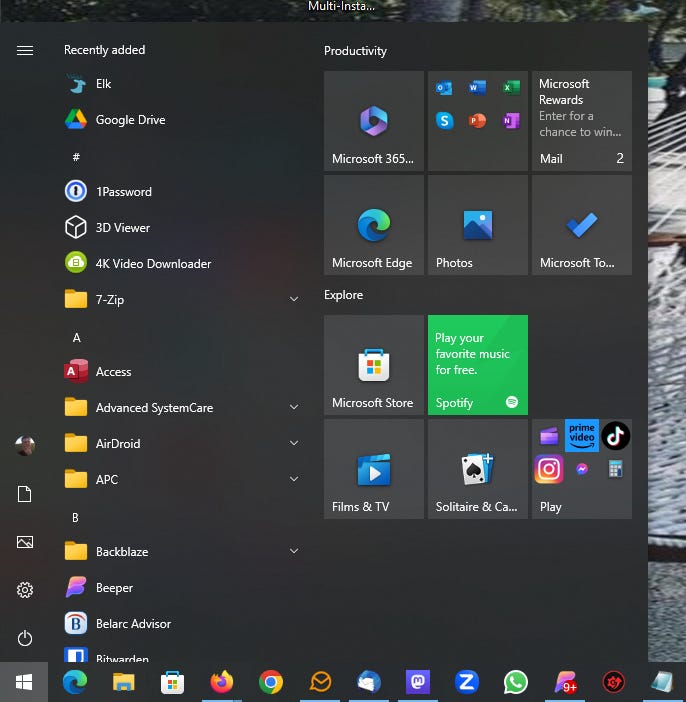This screenshot has width=686, height=702.
Task: Open Skype in the Office tile group
Action: click(x=444, y=120)
